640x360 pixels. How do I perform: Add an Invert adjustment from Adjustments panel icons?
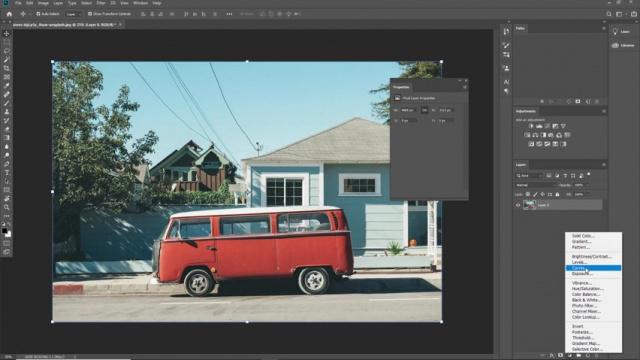pos(531,144)
